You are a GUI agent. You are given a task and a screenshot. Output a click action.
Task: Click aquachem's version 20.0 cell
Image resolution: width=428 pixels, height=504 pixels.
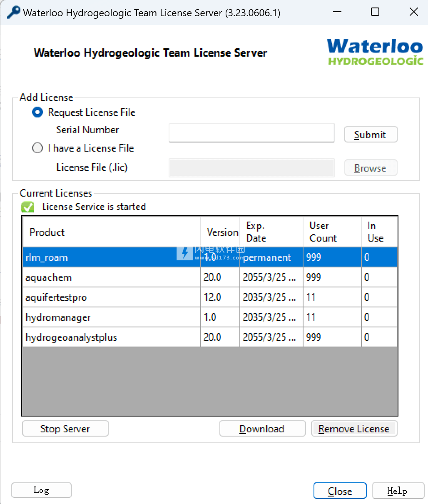click(220, 277)
